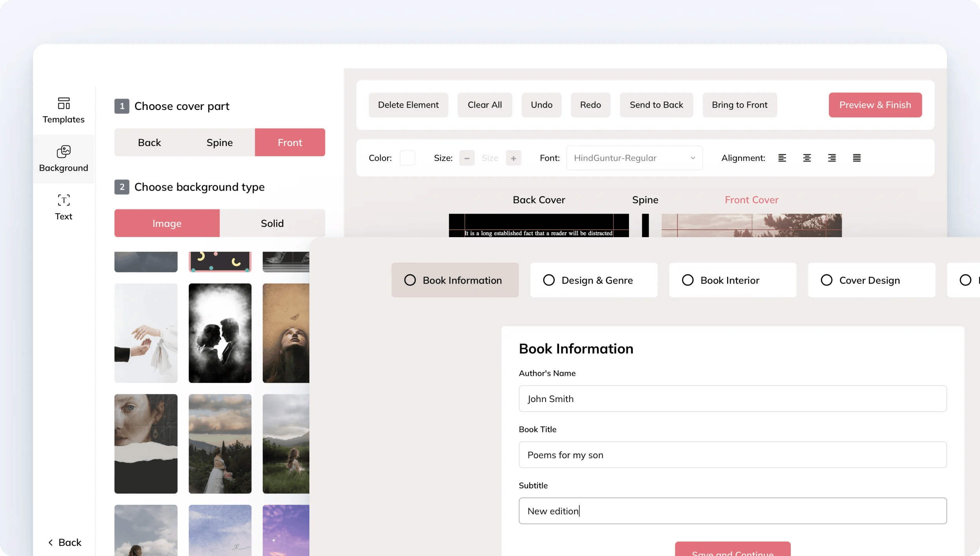This screenshot has width=980, height=556.
Task: Apply justified text alignment
Action: point(857,157)
